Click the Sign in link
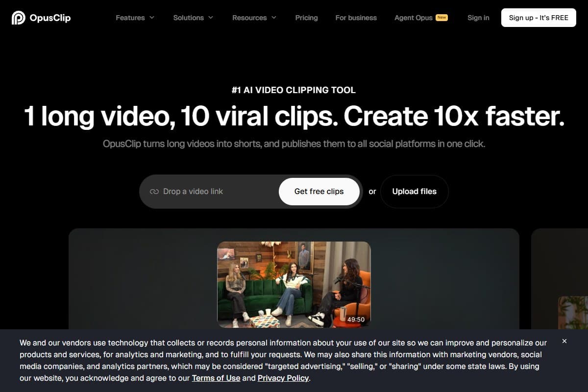Screen dimensions: 588x392 tap(478, 18)
